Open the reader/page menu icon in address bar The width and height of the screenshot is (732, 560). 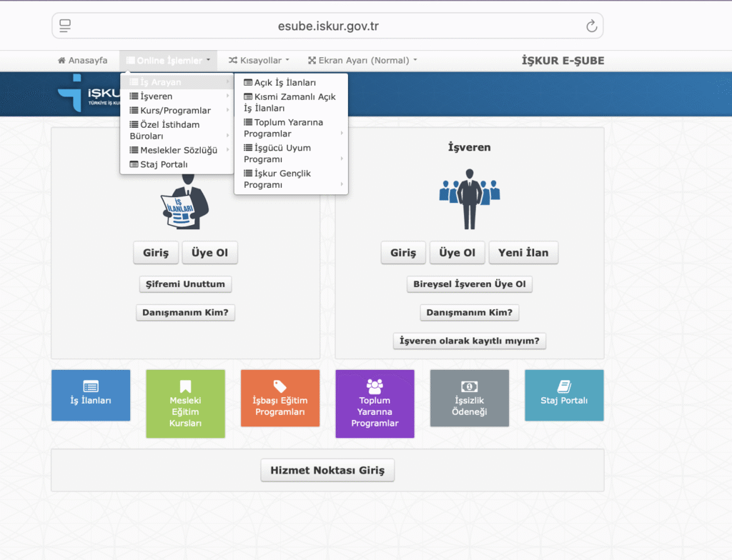pyautogui.click(x=65, y=26)
